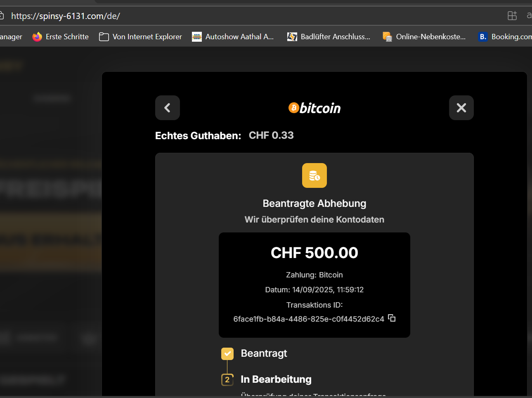The image size is (532, 398).
Task: Click the Beantragt step checkmark
Action: [x=227, y=354]
